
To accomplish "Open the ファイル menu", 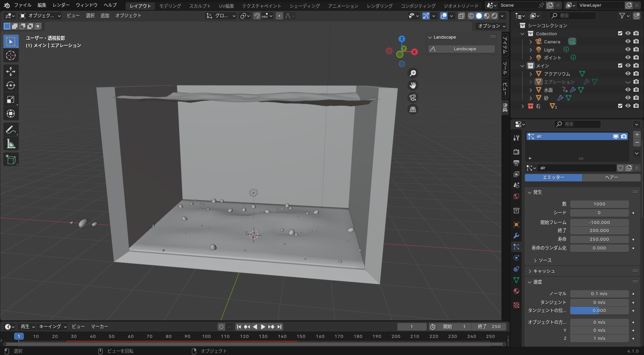I will pos(23,5).
